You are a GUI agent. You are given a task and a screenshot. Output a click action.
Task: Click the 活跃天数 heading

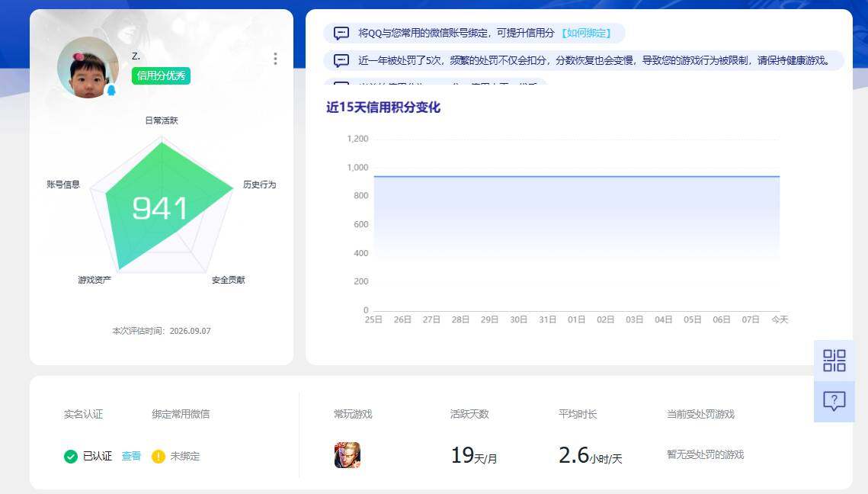[x=469, y=414]
